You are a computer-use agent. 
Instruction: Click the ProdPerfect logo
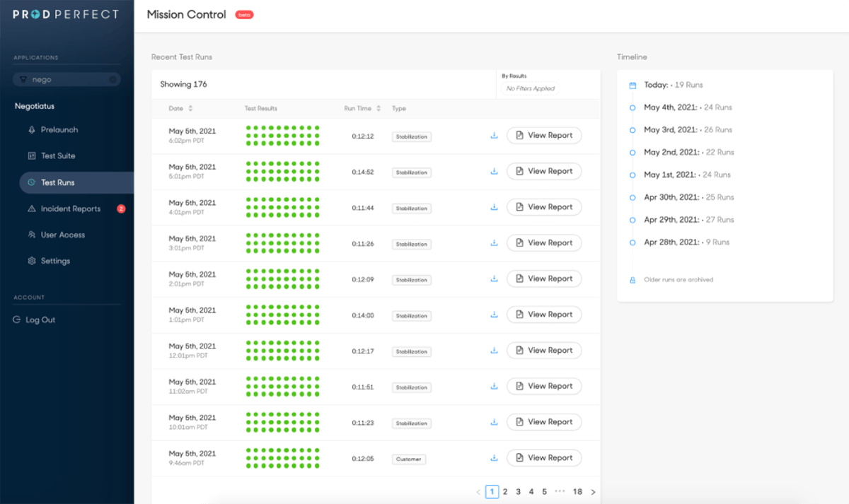tap(66, 14)
